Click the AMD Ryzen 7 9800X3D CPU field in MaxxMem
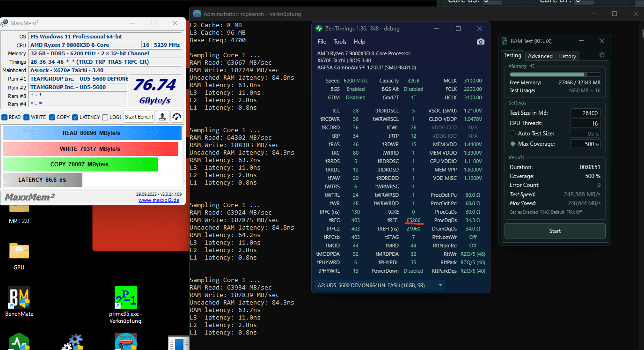 [85, 45]
